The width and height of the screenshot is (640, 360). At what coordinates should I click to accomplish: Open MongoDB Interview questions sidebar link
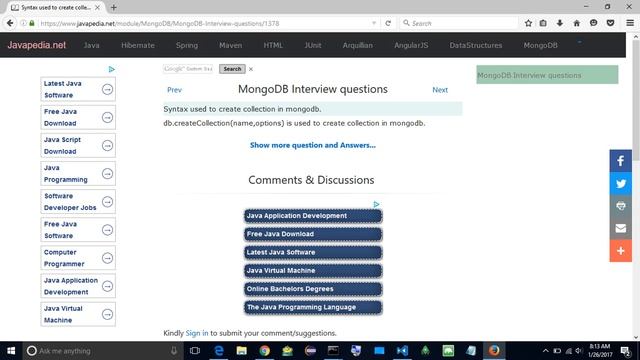coord(547,75)
